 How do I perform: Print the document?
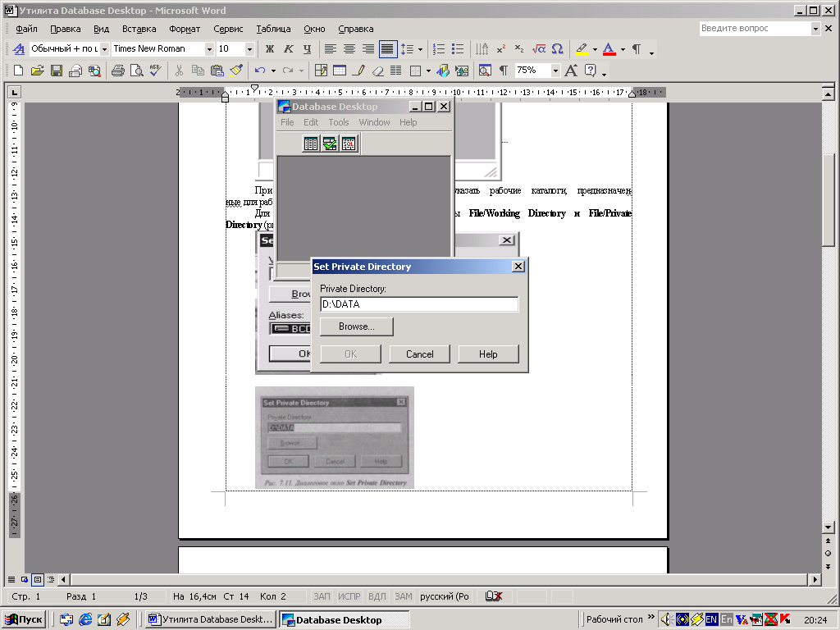[x=118, y=71]
